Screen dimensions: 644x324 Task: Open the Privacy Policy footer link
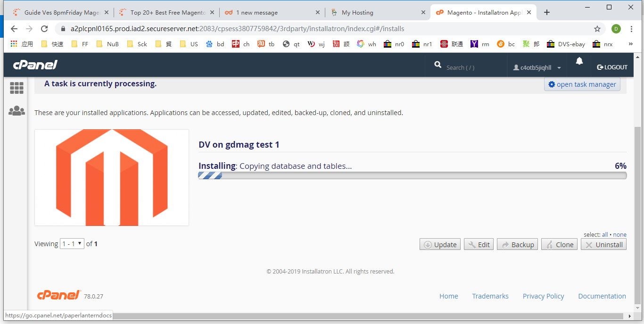click(x=543, y=296)
